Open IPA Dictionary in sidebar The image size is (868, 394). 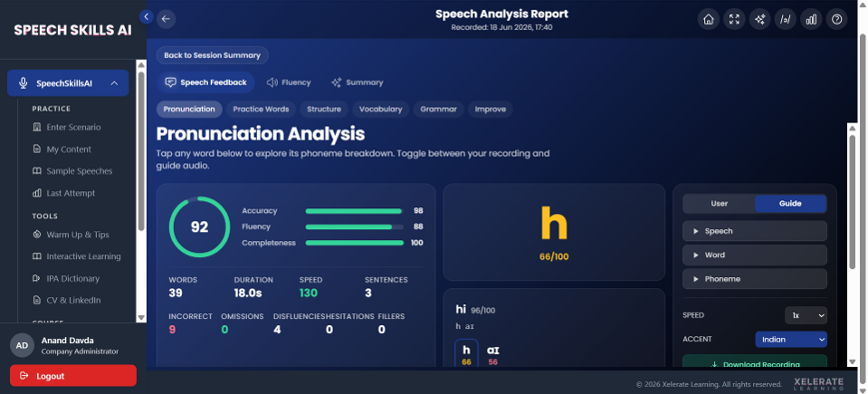click(x=73, y=278)
